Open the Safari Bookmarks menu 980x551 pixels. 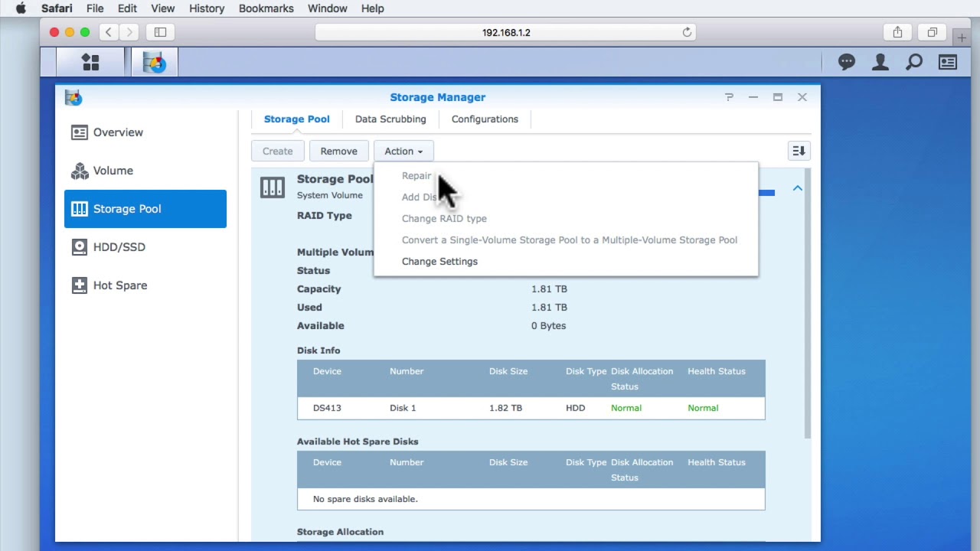(x=266, y=8)
